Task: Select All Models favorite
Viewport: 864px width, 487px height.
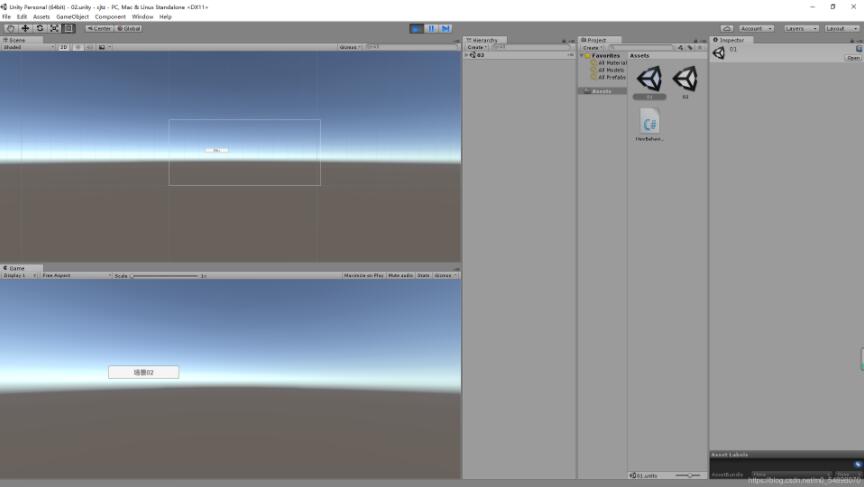Action: (607, 70)
